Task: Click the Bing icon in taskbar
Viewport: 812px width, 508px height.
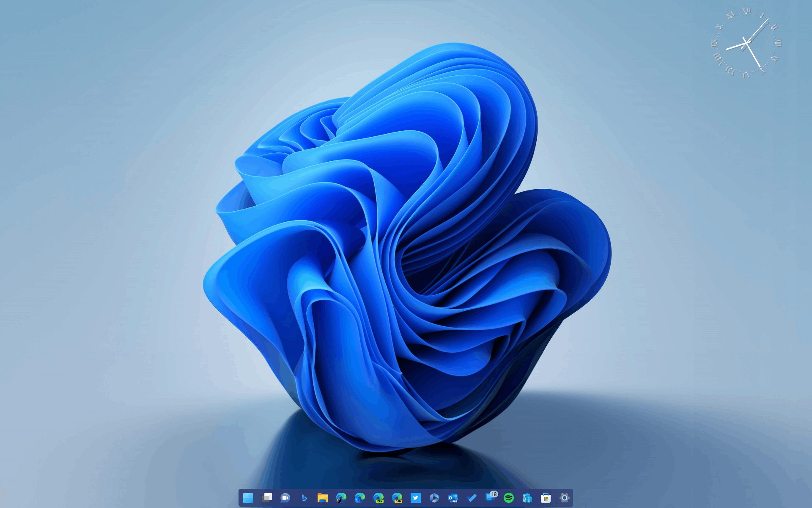Action: pos(304,498)
